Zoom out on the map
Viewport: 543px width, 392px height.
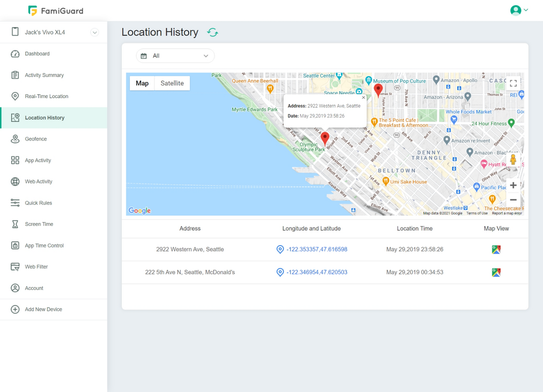[x=513, y=200]
